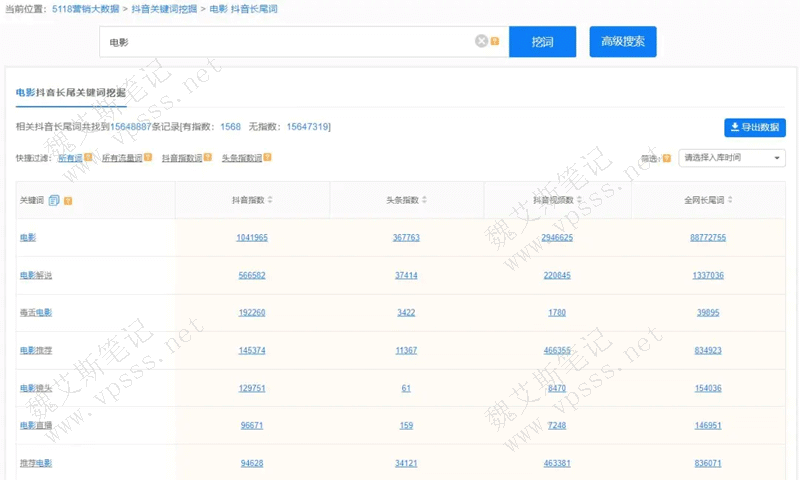Click value 145374 in 电影推荐 row
Viewport: 800px width, 480px height.
pos(252,350)
